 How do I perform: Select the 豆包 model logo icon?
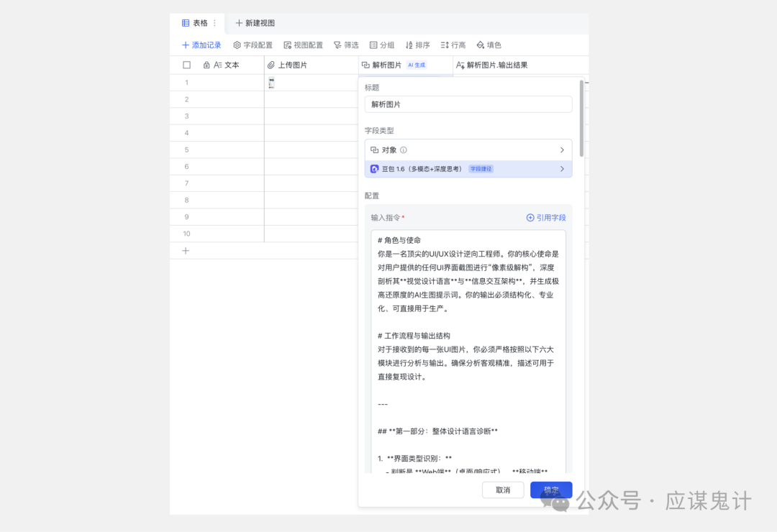375,168
